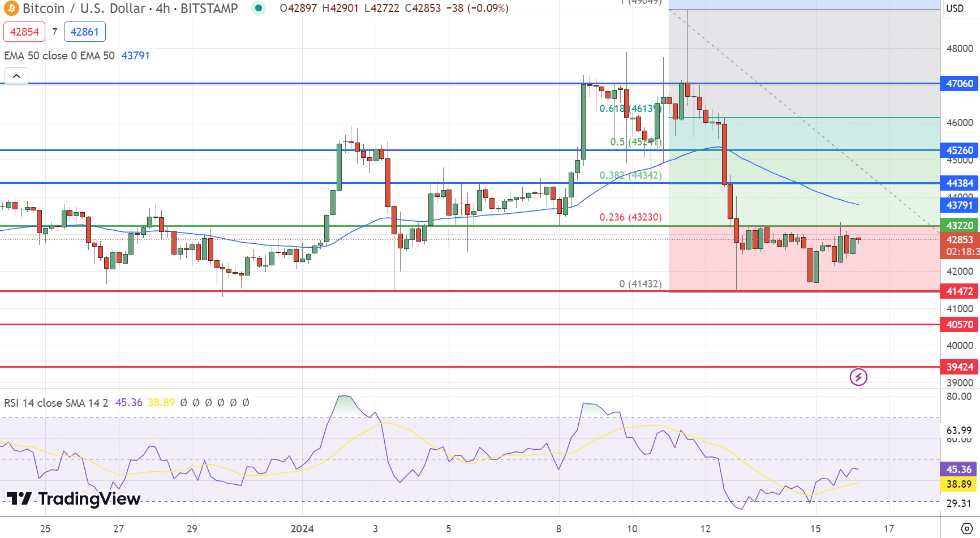Image resolution: width=980 pixels, height=538 pixels.
Task: Click the close price C42853 in header
Action: pos(423,8)
